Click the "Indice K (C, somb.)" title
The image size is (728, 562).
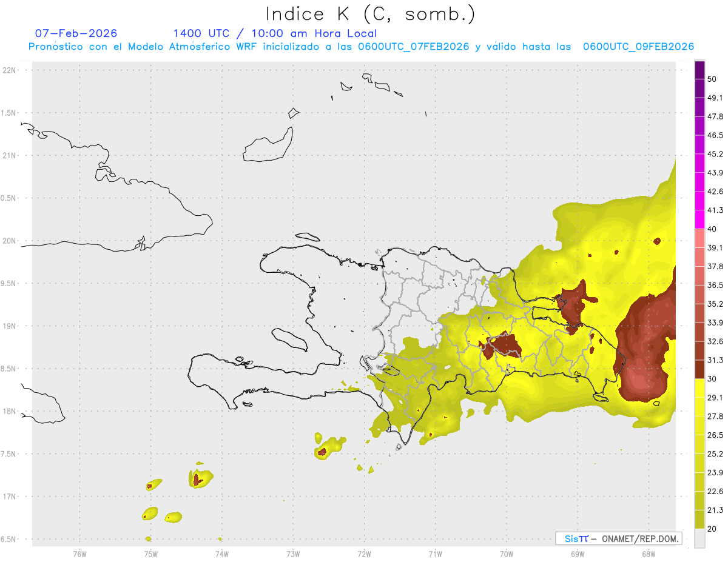[370, 14]
